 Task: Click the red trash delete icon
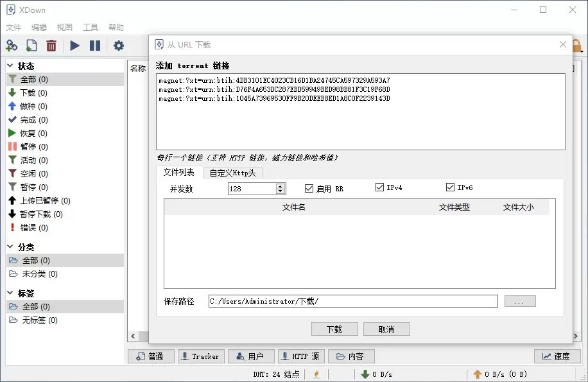coord(51,46)
